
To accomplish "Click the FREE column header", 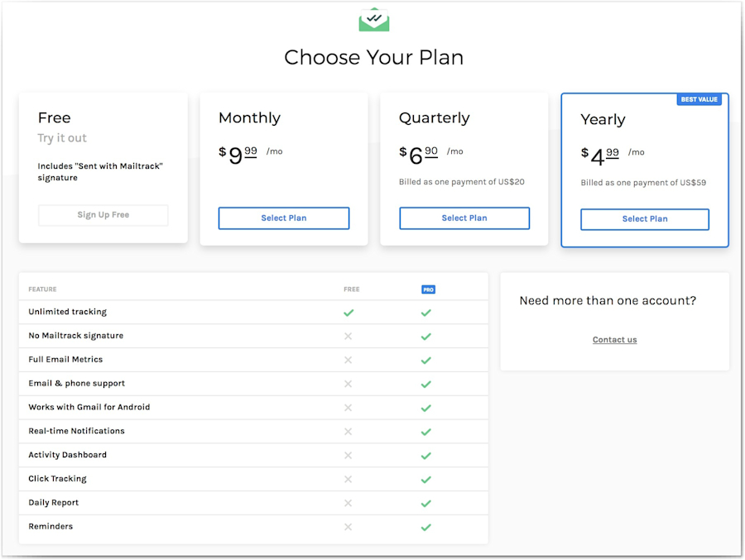I will click(x=351, y=289).
